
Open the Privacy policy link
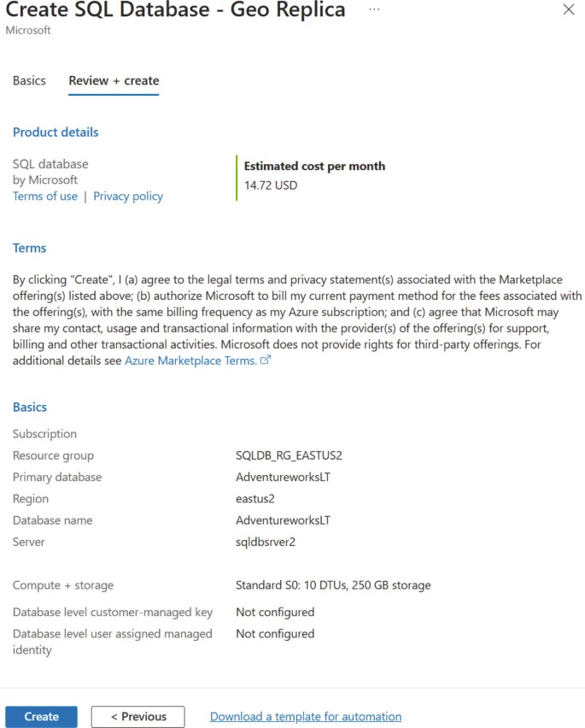coord(128,196)
